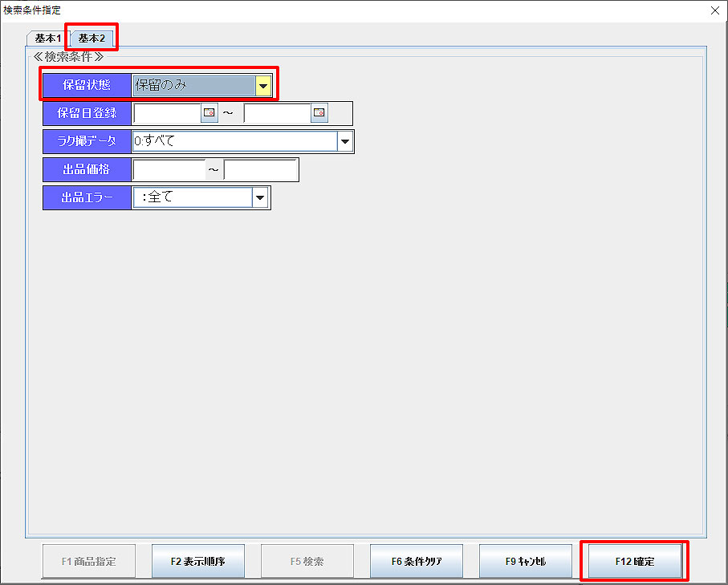728x585 pixels.
Task: Click the F9 キャンセル button
Action: click(526, 561)
